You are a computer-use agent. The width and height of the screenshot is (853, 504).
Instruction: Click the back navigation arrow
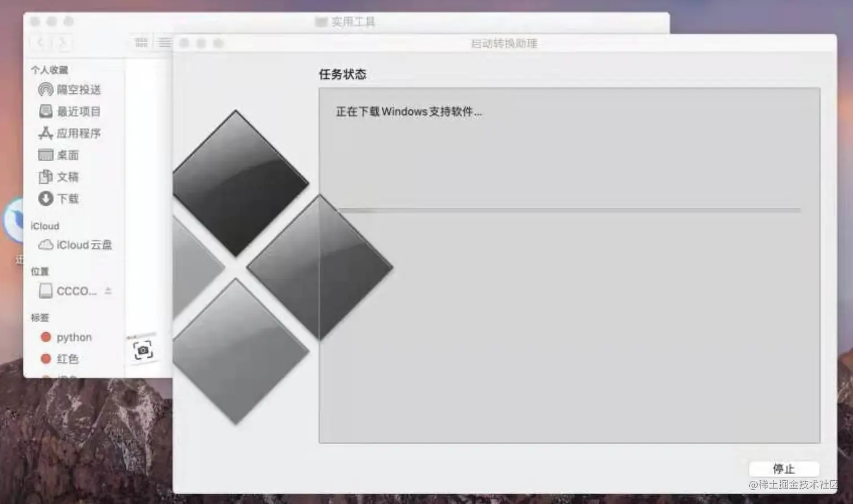(x=39, y=42)
